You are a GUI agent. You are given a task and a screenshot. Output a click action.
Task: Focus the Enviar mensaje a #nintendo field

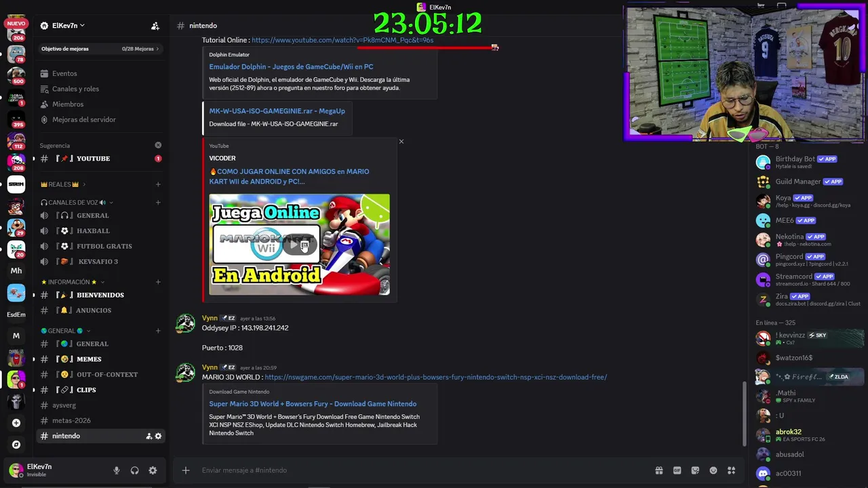pos(424,470)
